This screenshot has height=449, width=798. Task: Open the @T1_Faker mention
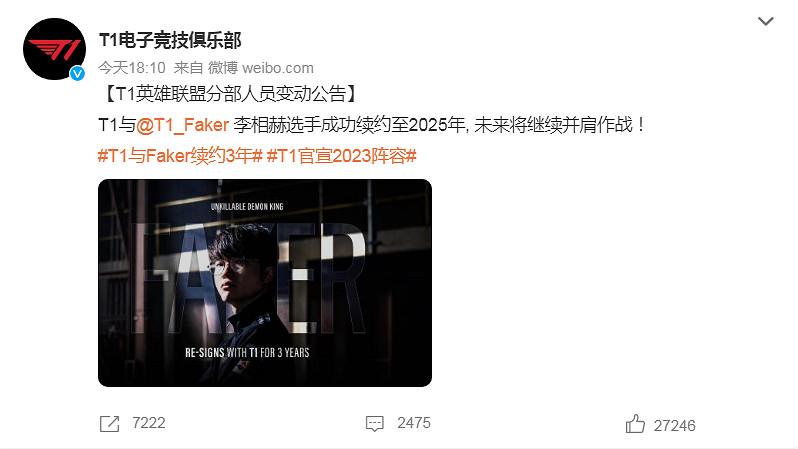coord(182,125)
